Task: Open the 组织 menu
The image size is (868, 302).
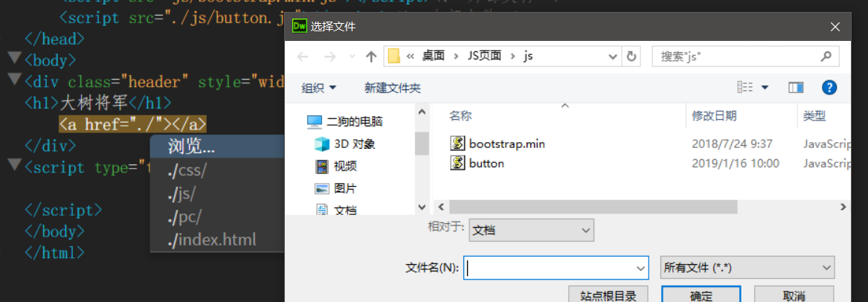Action: pos(318,87)
